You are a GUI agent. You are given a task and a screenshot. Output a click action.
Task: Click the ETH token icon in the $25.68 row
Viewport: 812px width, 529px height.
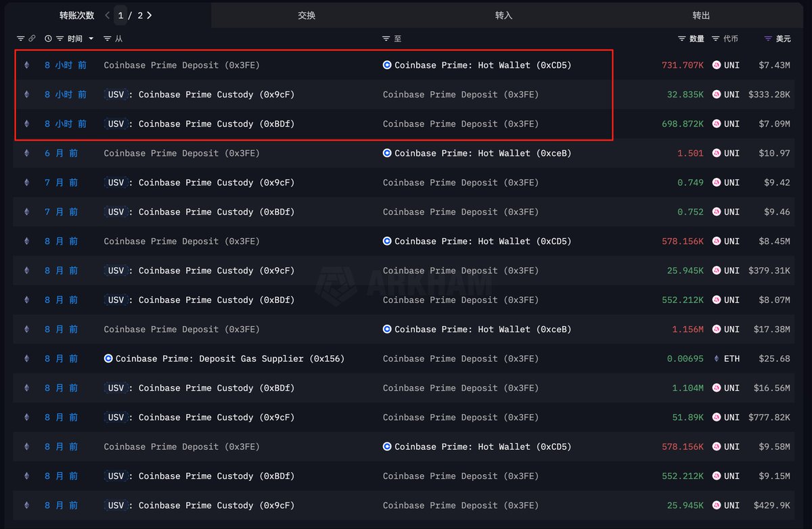(x=717, y=359)
